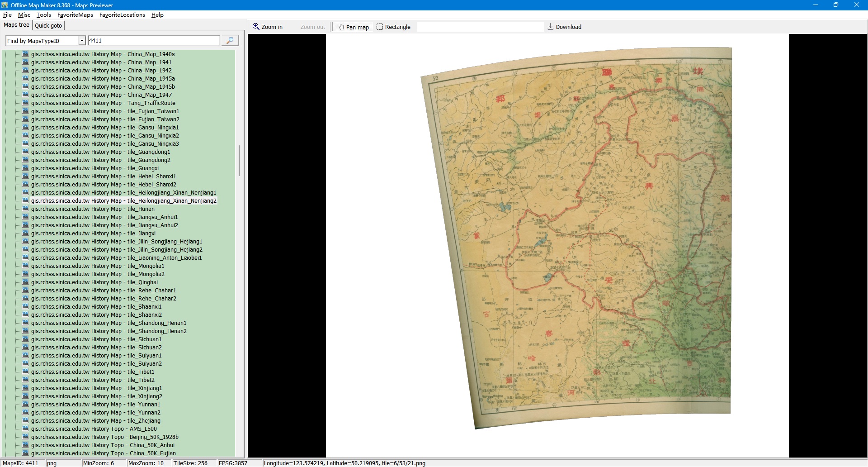Click the maps tree vertical scrollbar
868x467 pixels.
click(x=239, y=161)
